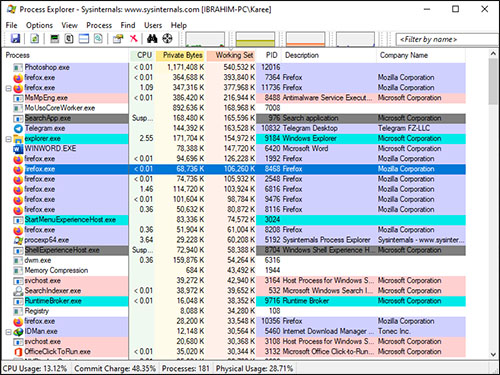Click the crosshair Find Window's Process icon

tap(167, 39)
